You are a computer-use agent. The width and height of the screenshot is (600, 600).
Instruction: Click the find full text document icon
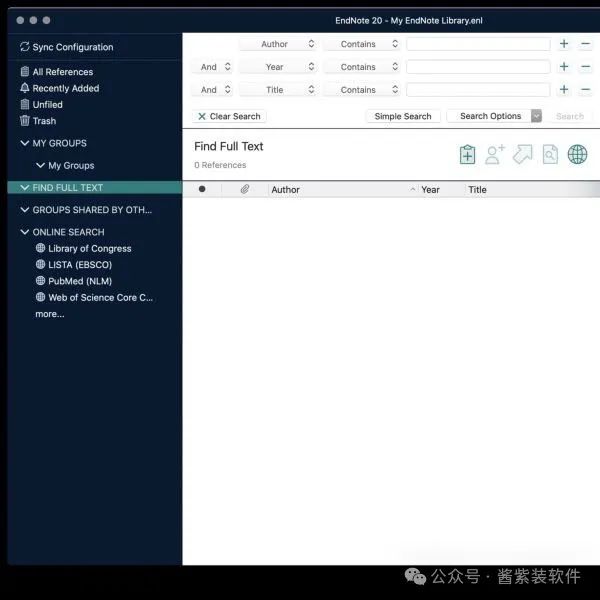(x=550, y=155)
